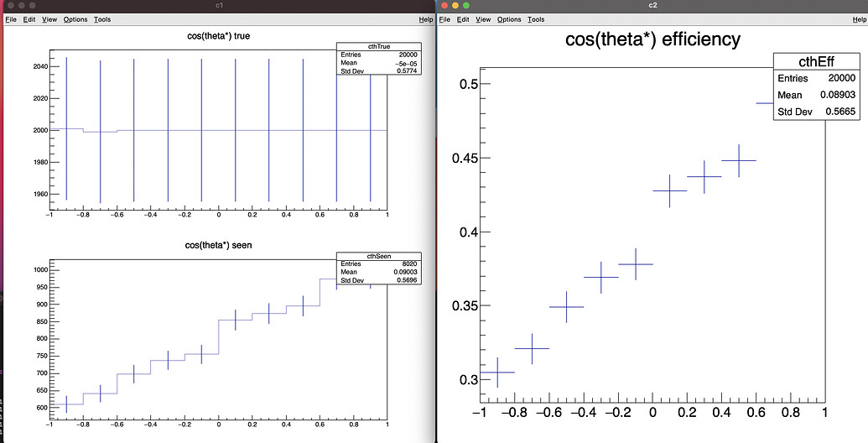868x443 pixels.
Task: Click Std Dev 0.5696 row in cthSeen box
Action: 379,280
